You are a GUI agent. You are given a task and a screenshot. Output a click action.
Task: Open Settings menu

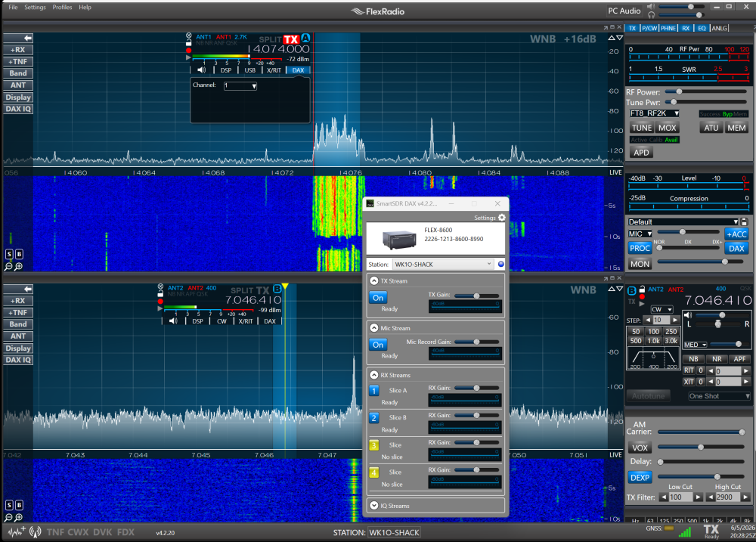[36, 8]
